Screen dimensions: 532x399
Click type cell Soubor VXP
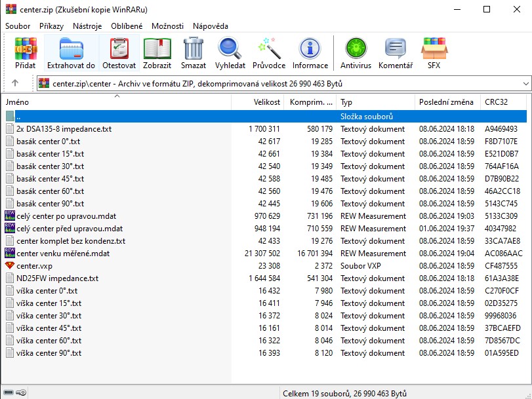coord(361,266)
